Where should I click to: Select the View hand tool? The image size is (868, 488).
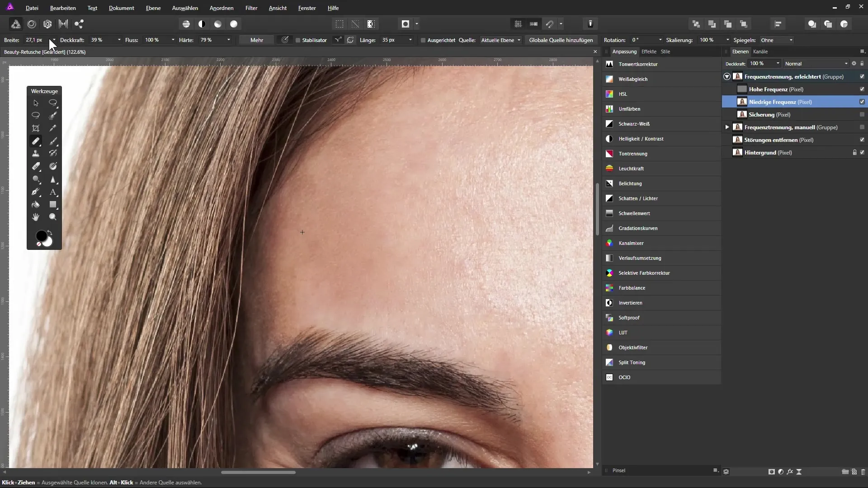click(36, 217)
